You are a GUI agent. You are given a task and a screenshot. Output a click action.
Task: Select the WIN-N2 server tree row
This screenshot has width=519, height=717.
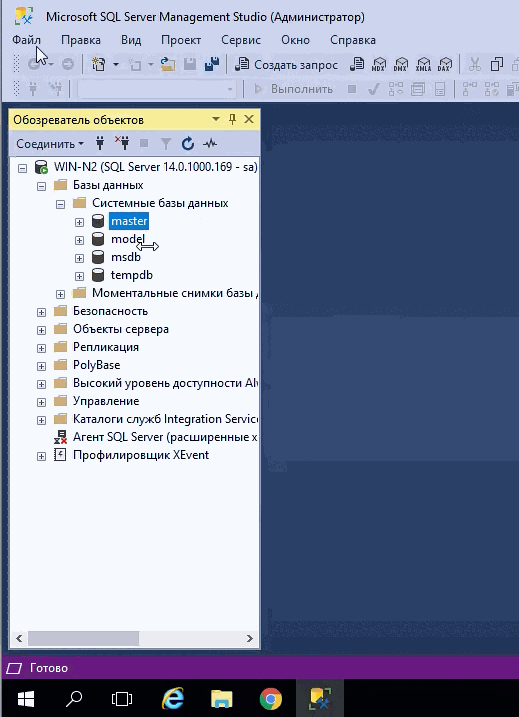point(155,167)
